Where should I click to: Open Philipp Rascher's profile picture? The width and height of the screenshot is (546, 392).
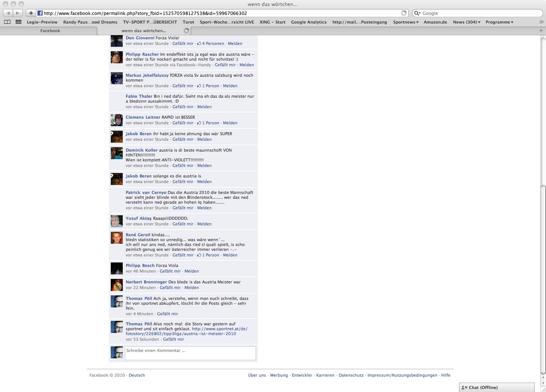tap(117, 57)
